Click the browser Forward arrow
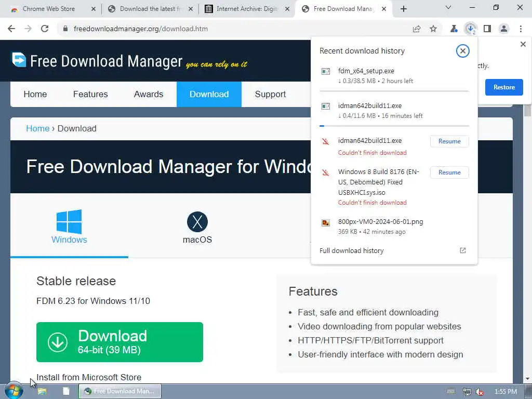Viewport: 532px width, 399px height. [28, 29]
